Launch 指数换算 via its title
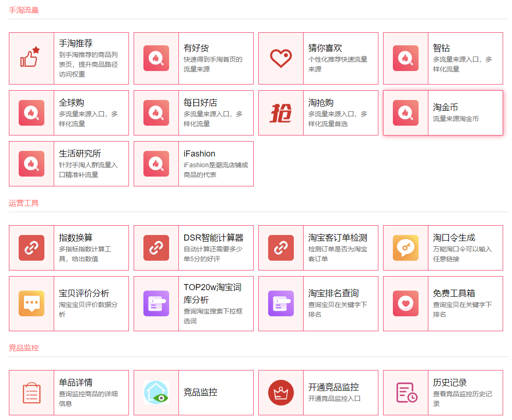 point(76,237)
